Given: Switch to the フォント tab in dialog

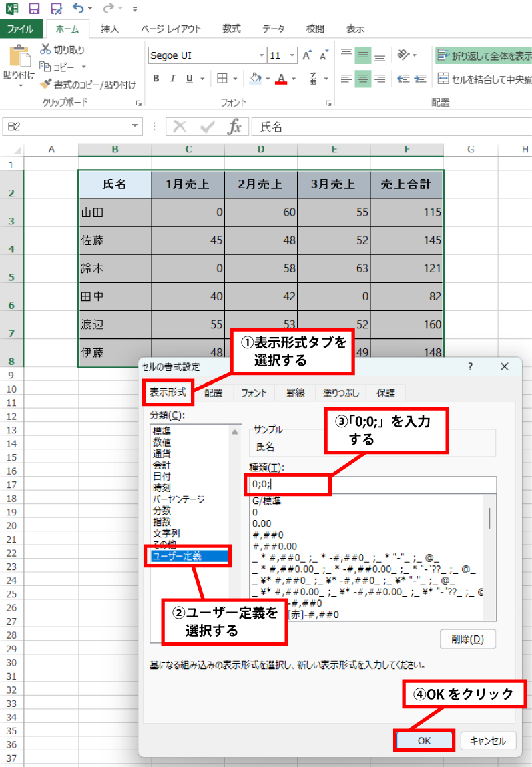Looking at the screenshot, I should point(254,393).
